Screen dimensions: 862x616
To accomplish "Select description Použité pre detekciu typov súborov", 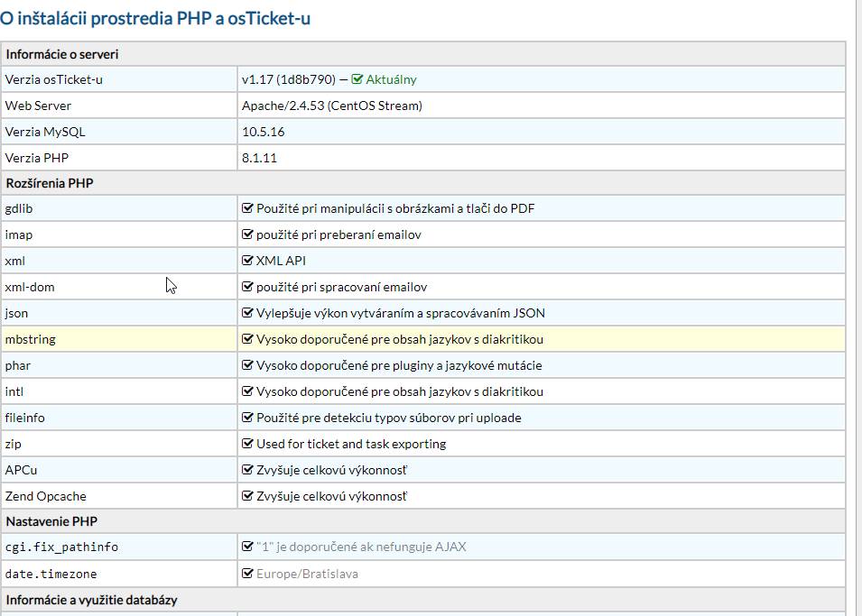I will pos(389,418).
